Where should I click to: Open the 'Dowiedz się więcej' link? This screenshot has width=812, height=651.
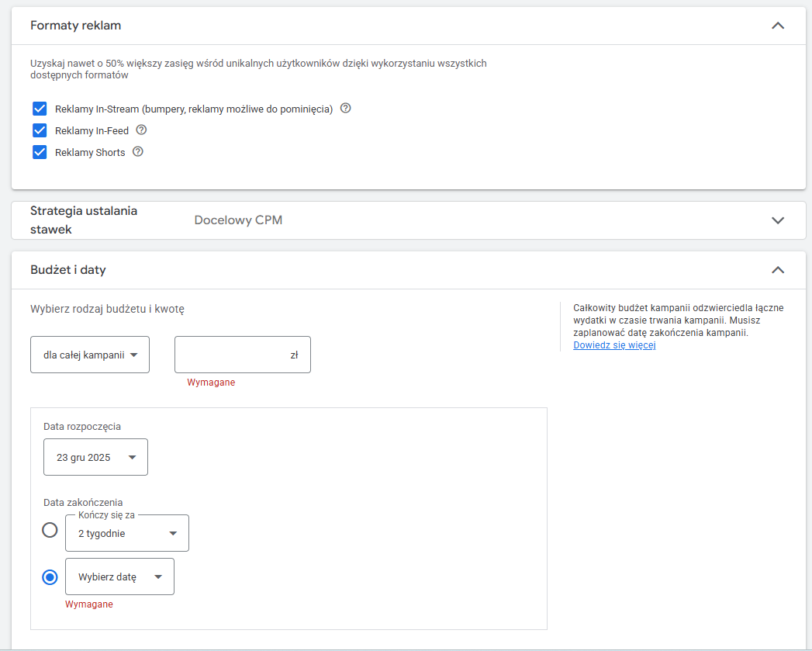(x=614, y=345)
